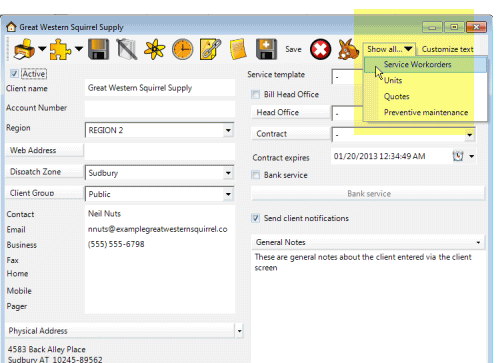The height and width of the screenshot is (363, 500).
Task: Click the note with paperclip link icon
Action: pos(210,49)
